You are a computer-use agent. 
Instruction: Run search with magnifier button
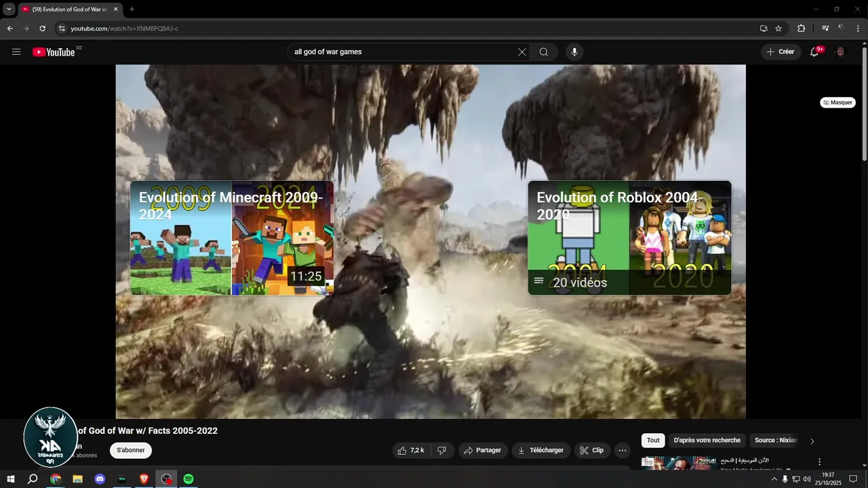tap(544, 52)
